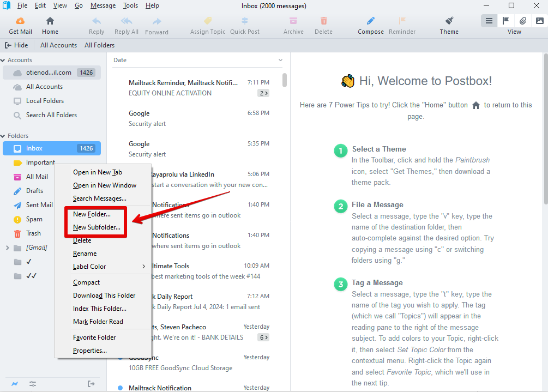
Task: Expand the [Gmail] folder
Action: click(x=7, y=248)
